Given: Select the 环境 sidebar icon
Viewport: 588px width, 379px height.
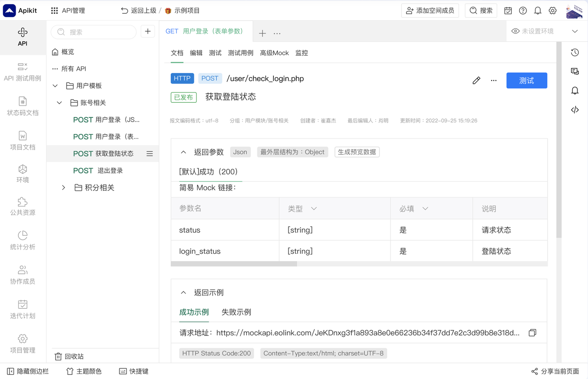Looking at the screenshot, I should point(22,173).
